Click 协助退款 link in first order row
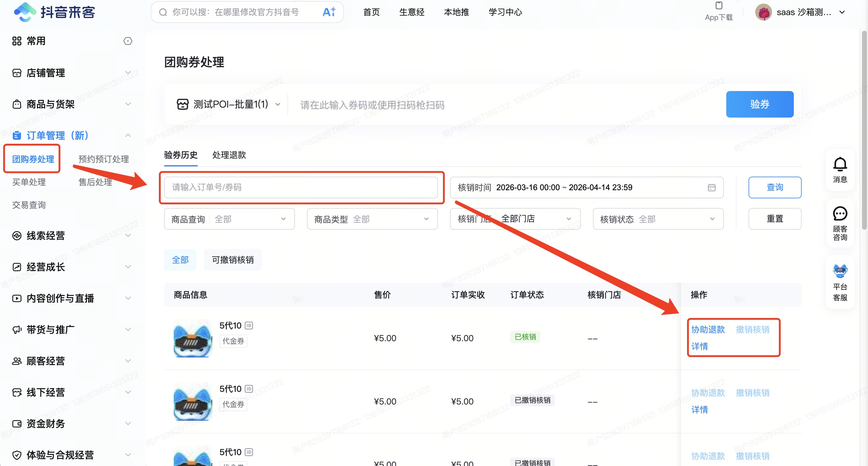This screenshot has width=868, height=466. click(x=708, y=329)
